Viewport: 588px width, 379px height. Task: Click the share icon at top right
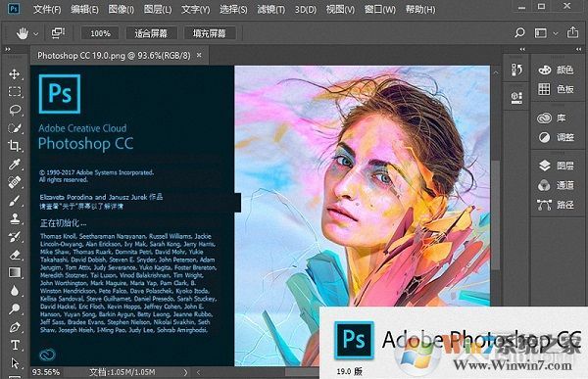[x=572, y=32]
